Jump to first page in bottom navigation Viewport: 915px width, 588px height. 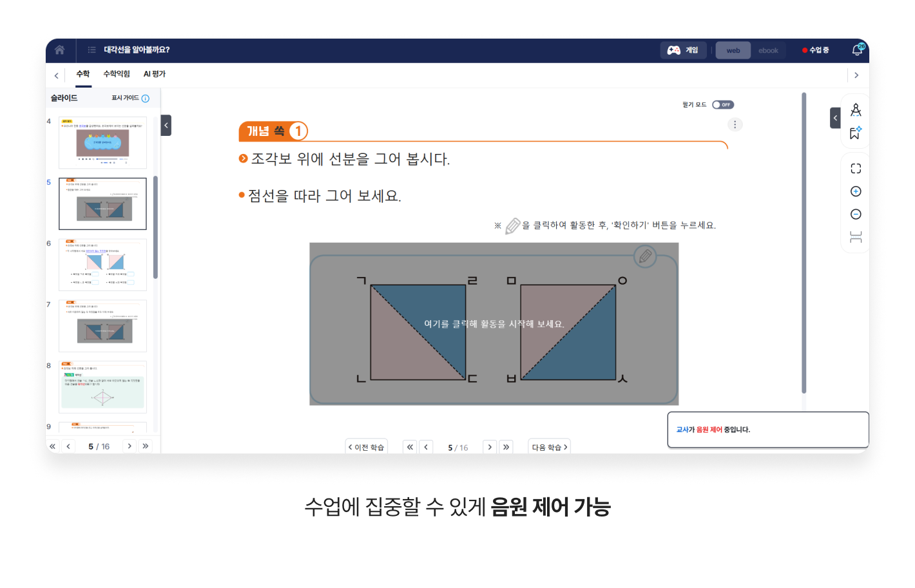pyautogui.click(x=410, y=447)
